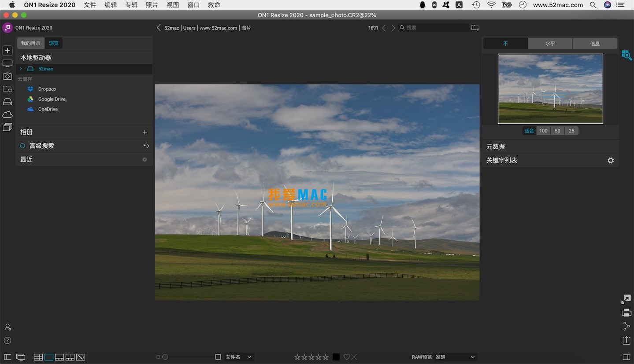The height and width of the screenshot is (364, 634).
Task: Switch to the 水平 tab on the right panel
Action: [550, 43]
